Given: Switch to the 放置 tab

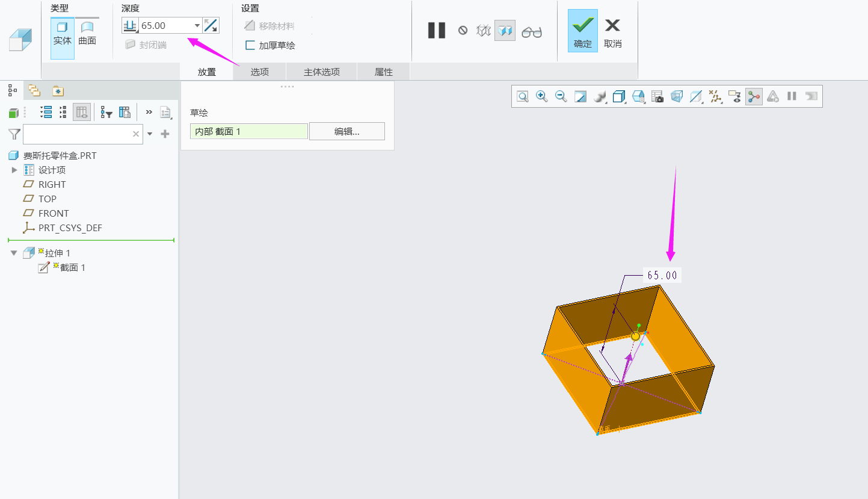Looking at the screenshot, I should (207, 72).
